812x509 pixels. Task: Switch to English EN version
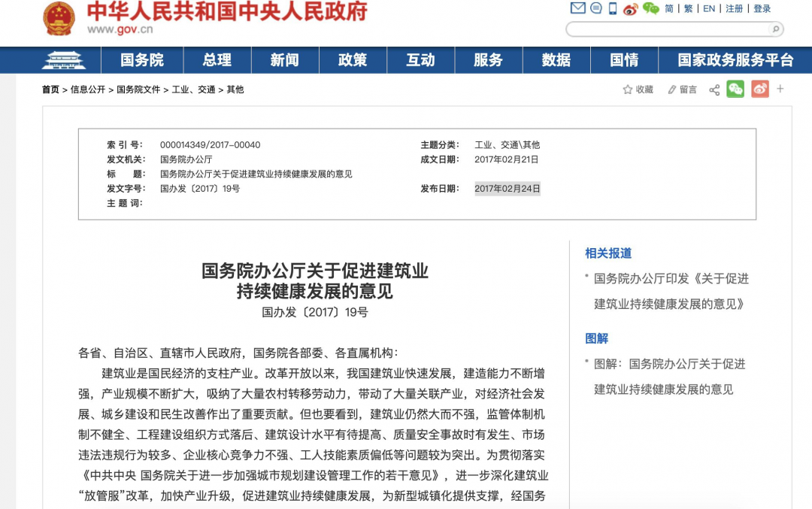click(x=709, y=9)
